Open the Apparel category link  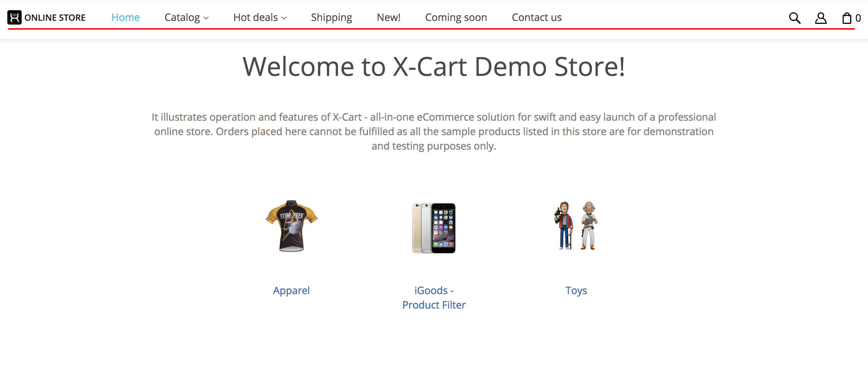pos(291,291)
